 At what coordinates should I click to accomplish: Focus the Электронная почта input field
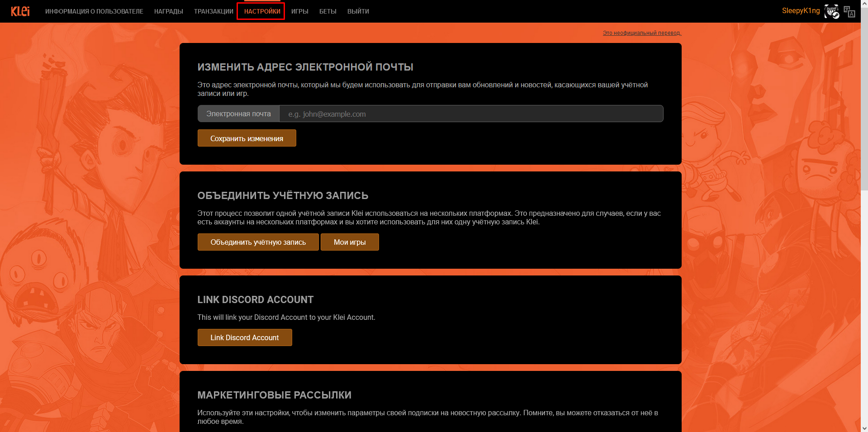(471, 114)
